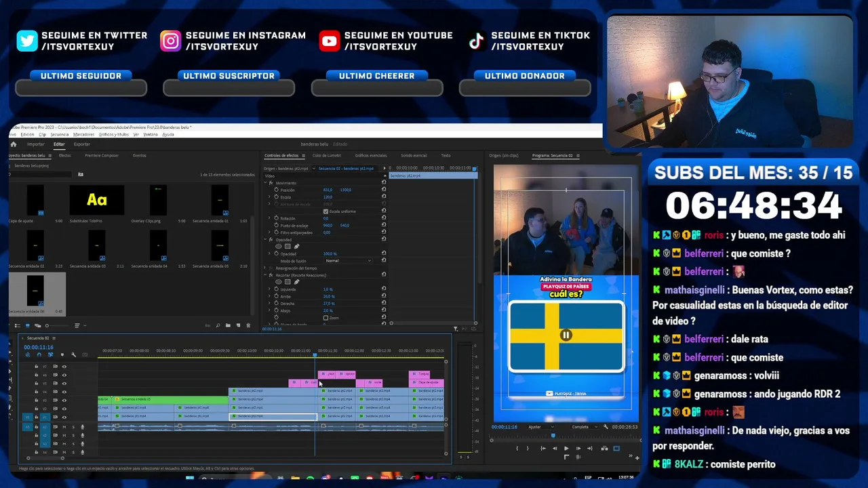Open the Exportar workspace
The image size is (868, 488).
click(x=82, y=144)
